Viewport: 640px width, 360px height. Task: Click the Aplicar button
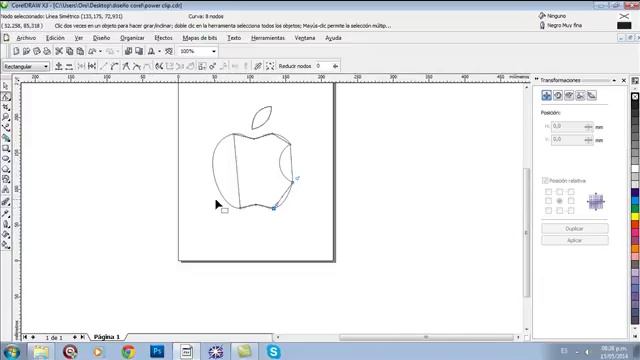[575, 240]
